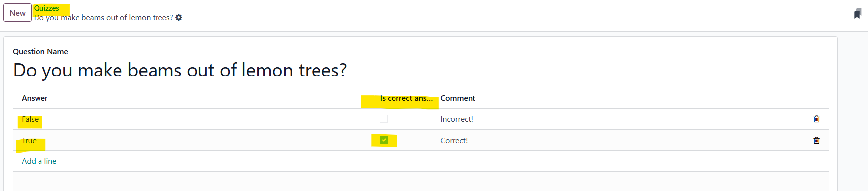Add a line to answers list
868x191 pixels.
(x=39, y=161)
